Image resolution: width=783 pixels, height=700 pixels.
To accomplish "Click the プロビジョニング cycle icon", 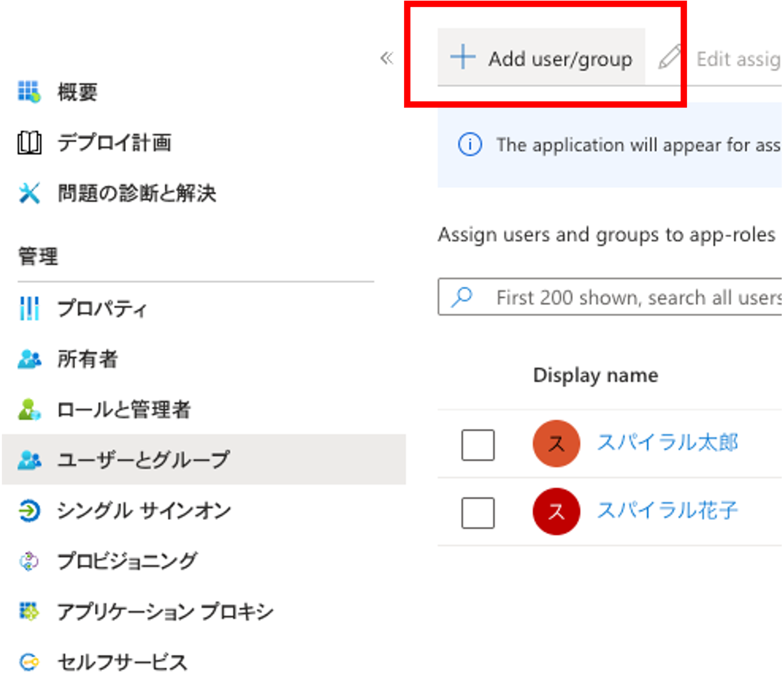I will [x=29, y=561].
